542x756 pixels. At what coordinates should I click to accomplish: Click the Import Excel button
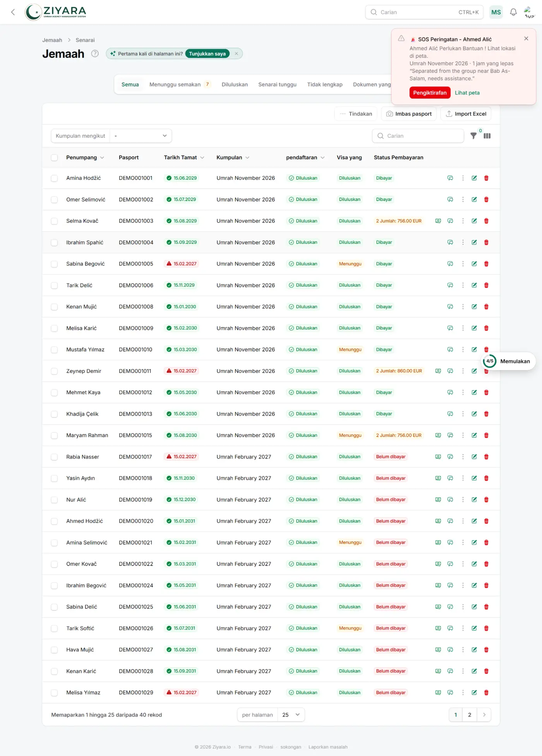466,114
